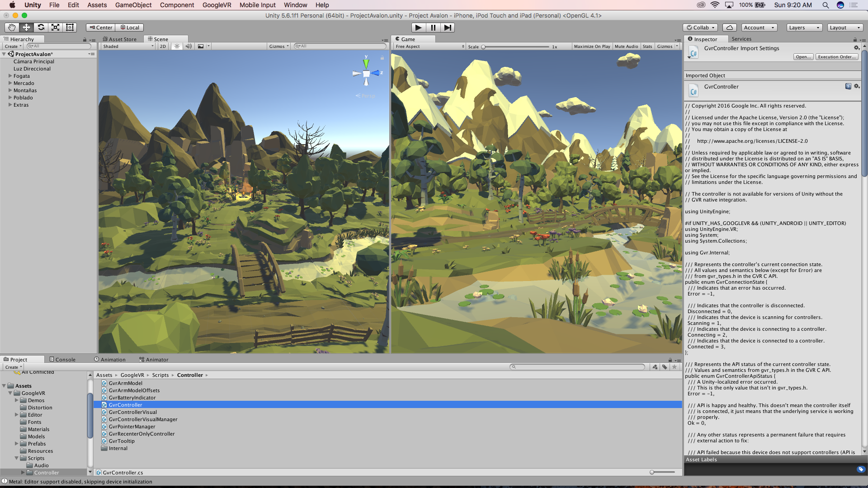The image size is (868, 488).
Task: Click the favorites star icon
Action: tap(675, 367)
